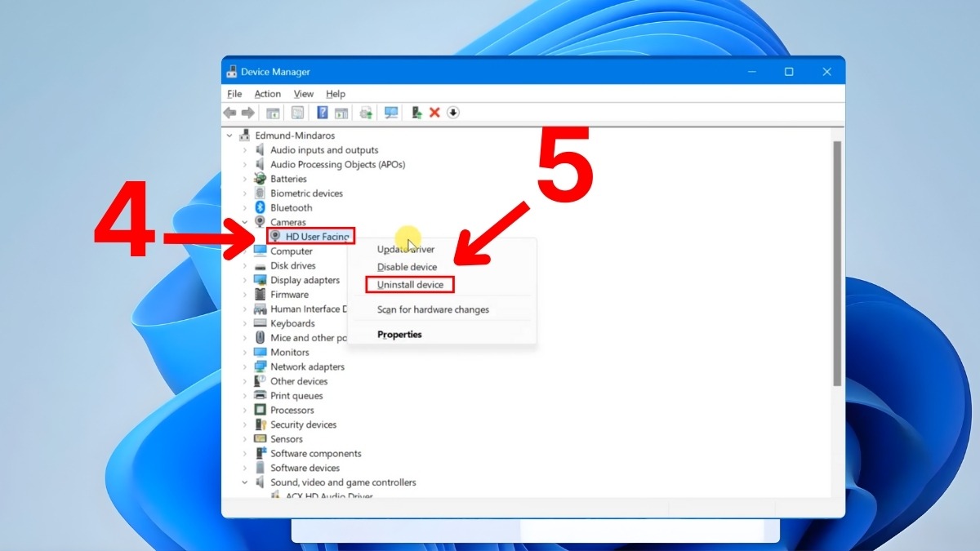Viewport: 980px width, 551px height.
Task: Open the File menu
Action: 234,94
